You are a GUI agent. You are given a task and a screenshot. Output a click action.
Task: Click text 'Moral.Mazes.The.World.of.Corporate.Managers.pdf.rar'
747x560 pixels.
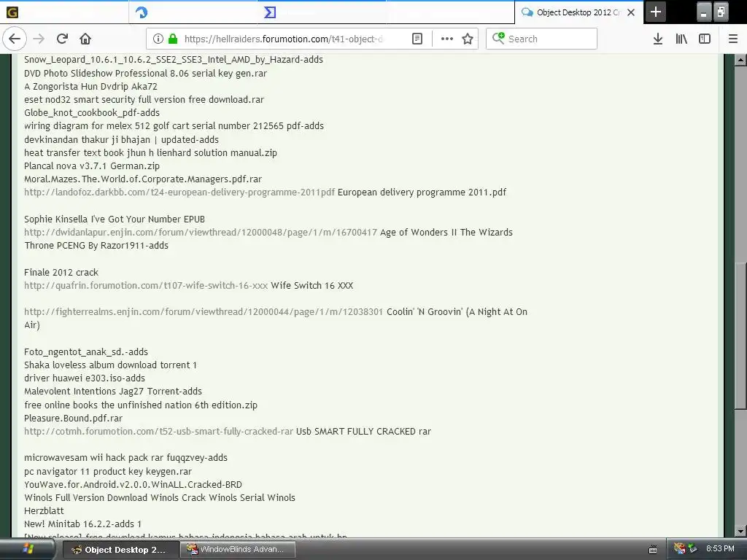tap(143, 179)
